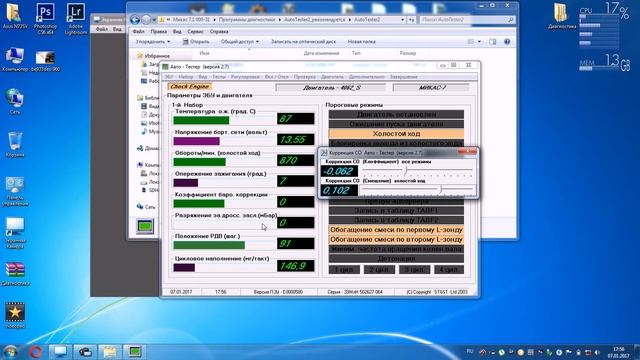
Task: Click the Новая папка button
Action: [x=362, y=42]
